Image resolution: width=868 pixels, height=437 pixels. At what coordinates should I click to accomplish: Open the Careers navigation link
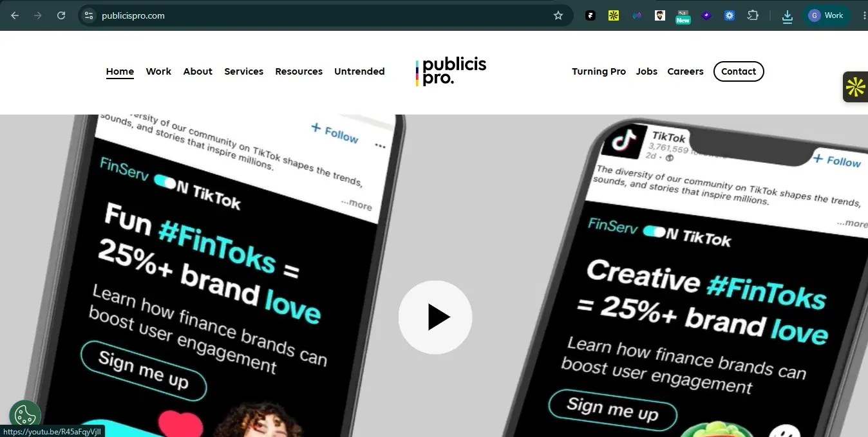coord(685,71)
